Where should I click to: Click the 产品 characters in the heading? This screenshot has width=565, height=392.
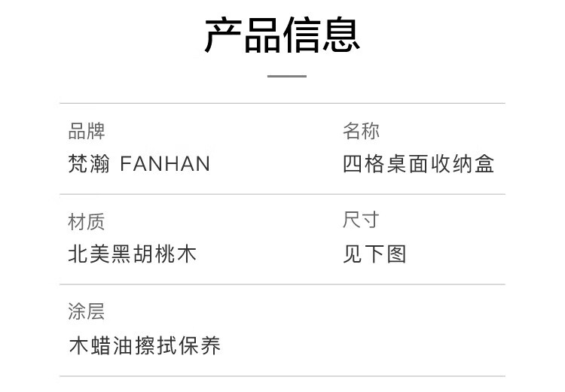(x=243, y=35)
